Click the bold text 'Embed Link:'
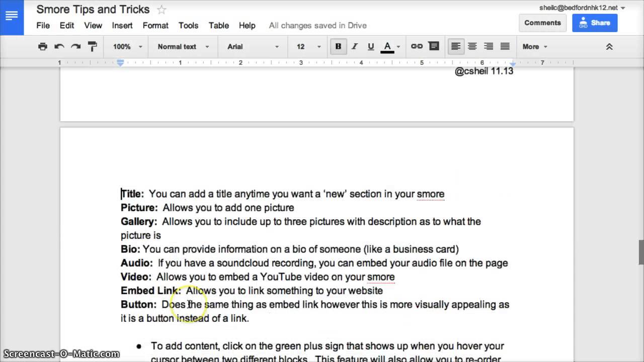The height and width of the screenshot is (362, 644). [151, 291]
